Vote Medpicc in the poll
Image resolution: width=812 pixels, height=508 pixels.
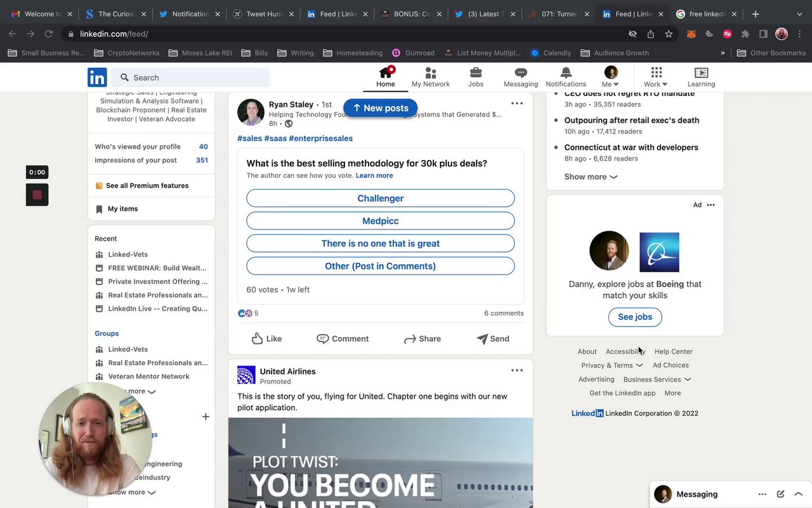[x=381, y=221]
